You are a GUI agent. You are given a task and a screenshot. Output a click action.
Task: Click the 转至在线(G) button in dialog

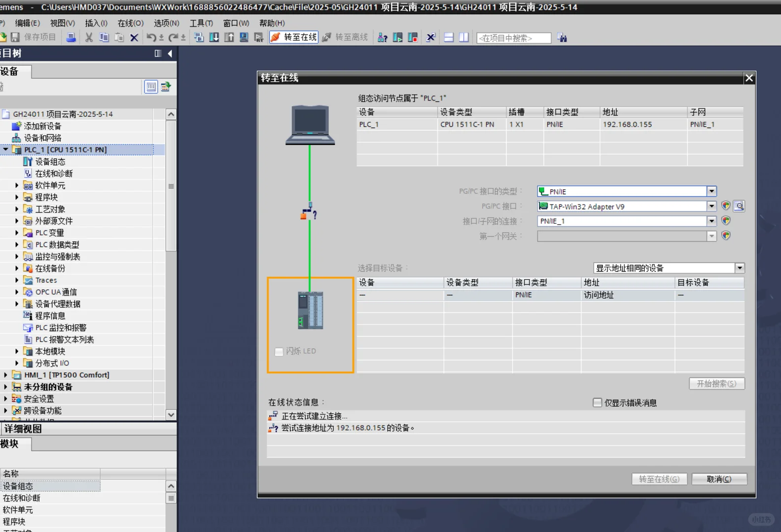coord(659,479)
